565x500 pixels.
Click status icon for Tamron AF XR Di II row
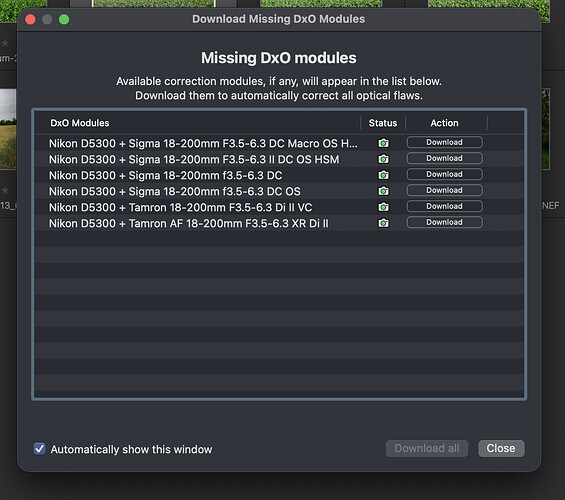coord(383,223)
